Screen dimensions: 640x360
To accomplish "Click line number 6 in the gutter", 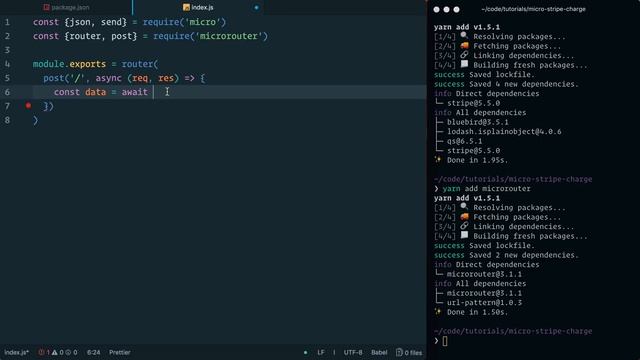I will click(7, 92).
